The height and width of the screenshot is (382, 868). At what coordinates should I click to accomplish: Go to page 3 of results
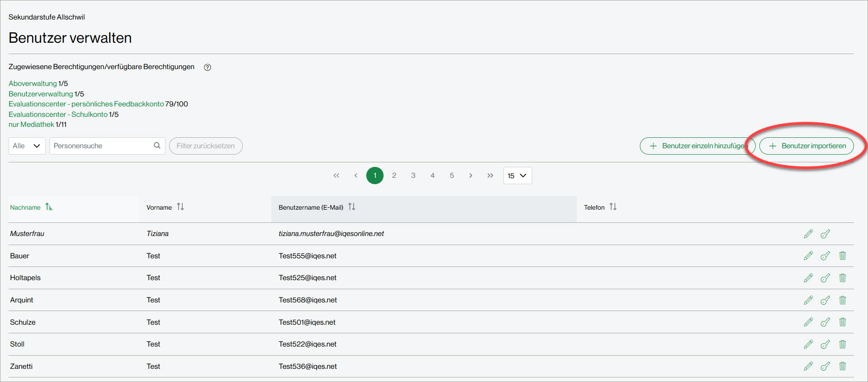pos(413,176)
